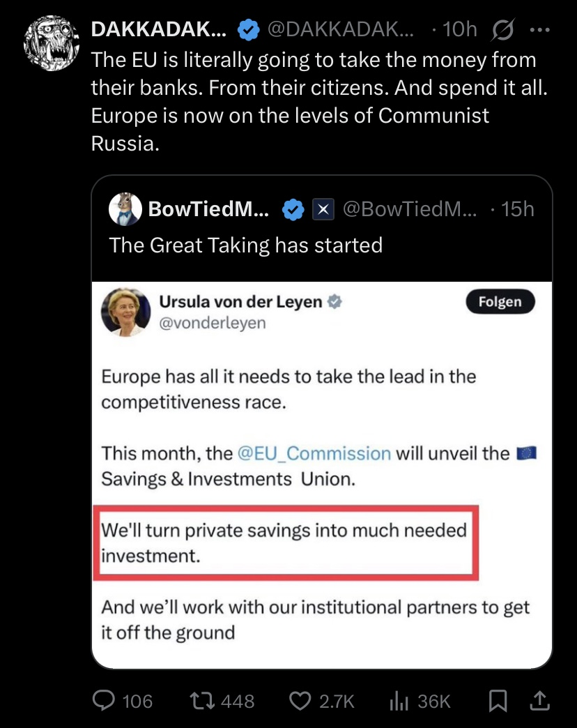Open the reply icon with 106 comments
Viewport: 577px width, 728px height.
coord(104,700)
